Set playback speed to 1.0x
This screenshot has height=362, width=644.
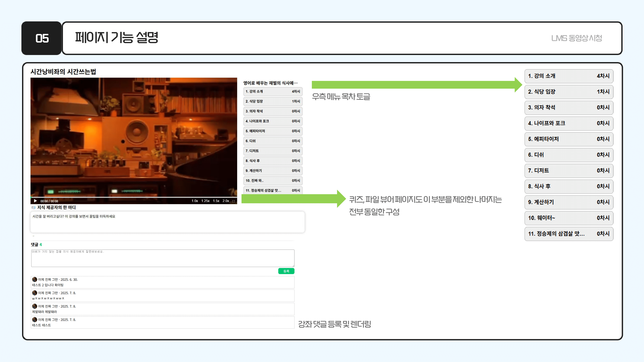pyautogui.click(x=195, y=201)
